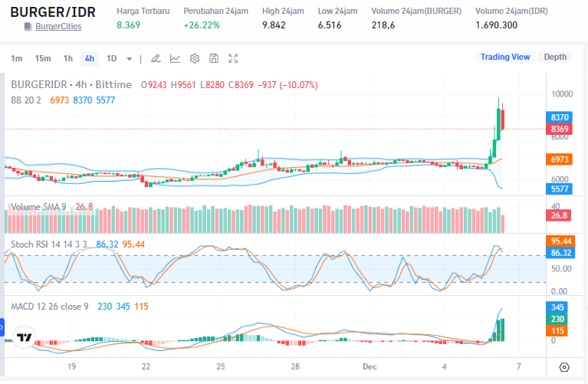
Task: Open the bottom-right price scale settings icon
Action: pyautogui.click(x=564, y=367)
